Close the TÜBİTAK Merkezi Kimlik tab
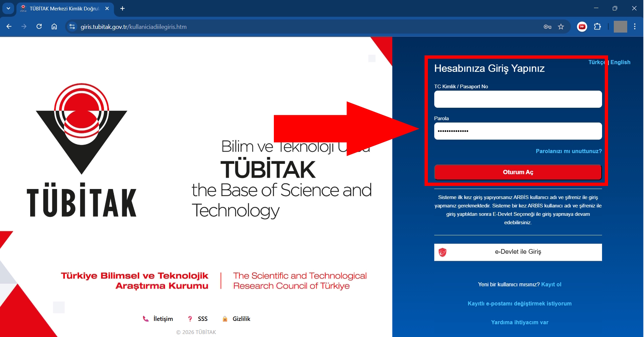 click(x=107, y=8)
